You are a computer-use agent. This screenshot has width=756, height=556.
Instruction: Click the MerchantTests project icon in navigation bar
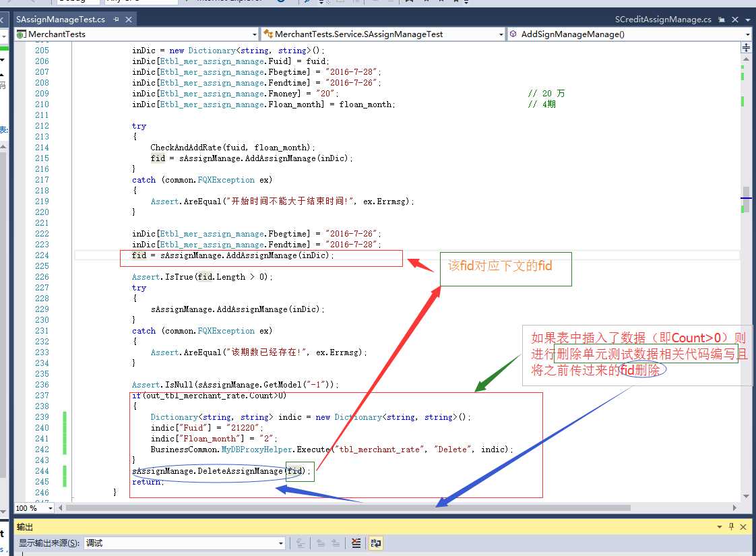pyautogui.click(x=21, y=34)
